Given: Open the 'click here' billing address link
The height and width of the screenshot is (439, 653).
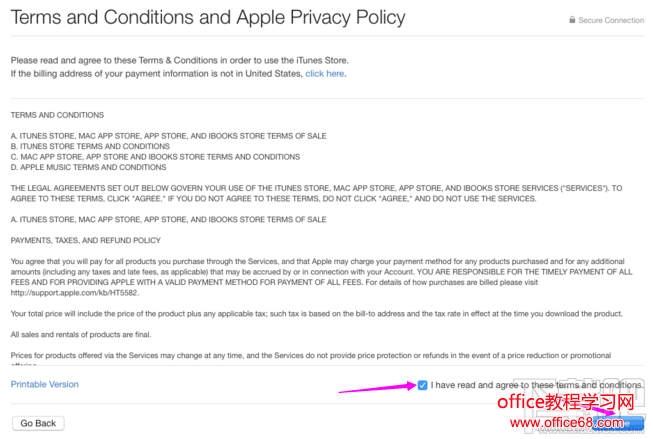Looking at the screenshot, I should pyautogui.click(x=325, y=73).
